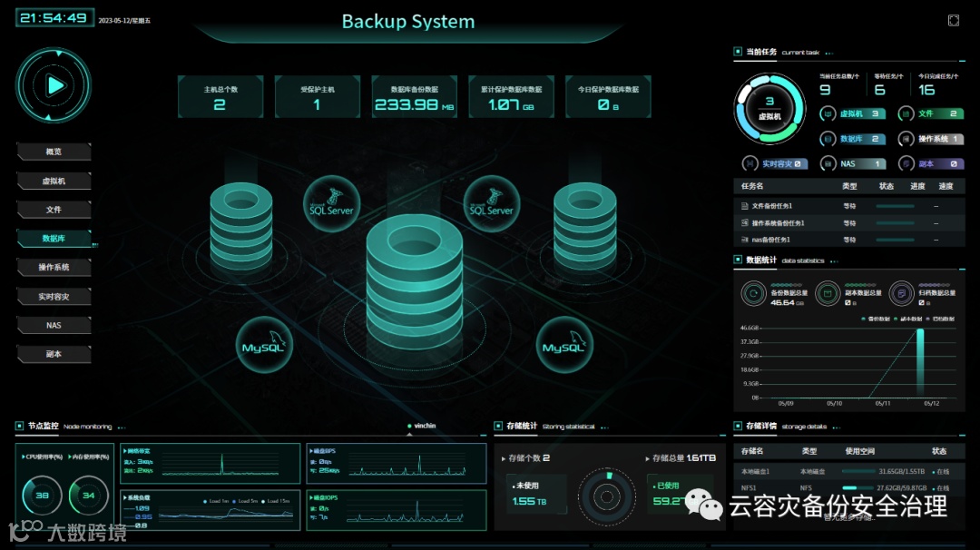Click the CPU usage gauge showing 38
This screenshot has width=980, height=550.
(x=42, y=495)
